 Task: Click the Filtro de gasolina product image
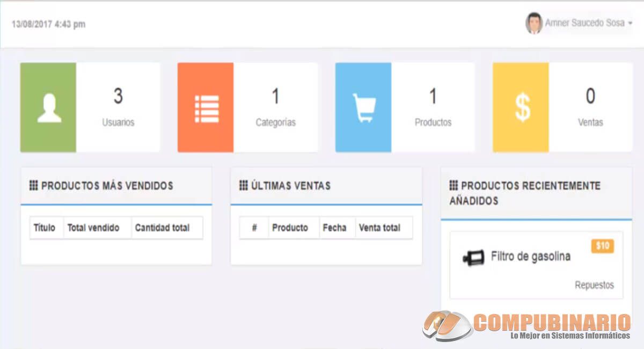click(x=473, y=258)
